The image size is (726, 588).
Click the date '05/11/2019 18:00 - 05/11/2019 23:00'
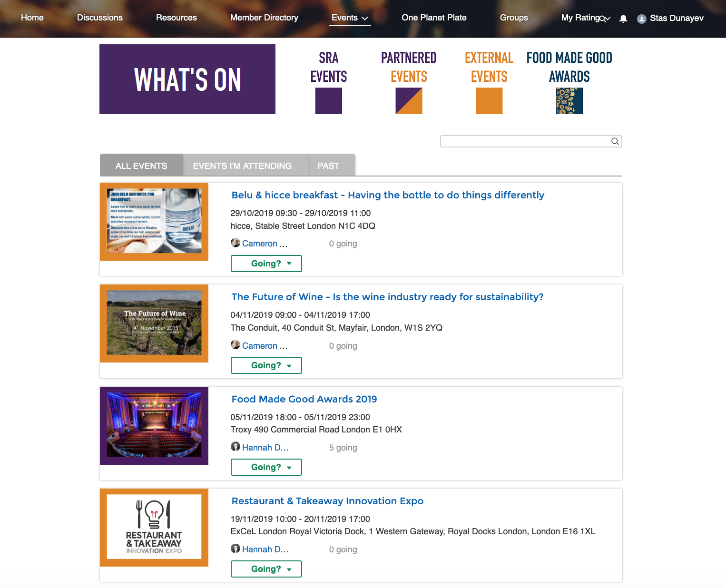300,417
